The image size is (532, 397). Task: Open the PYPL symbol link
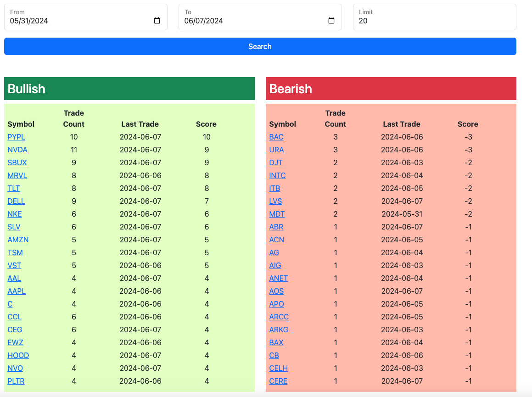click(16, 137)
